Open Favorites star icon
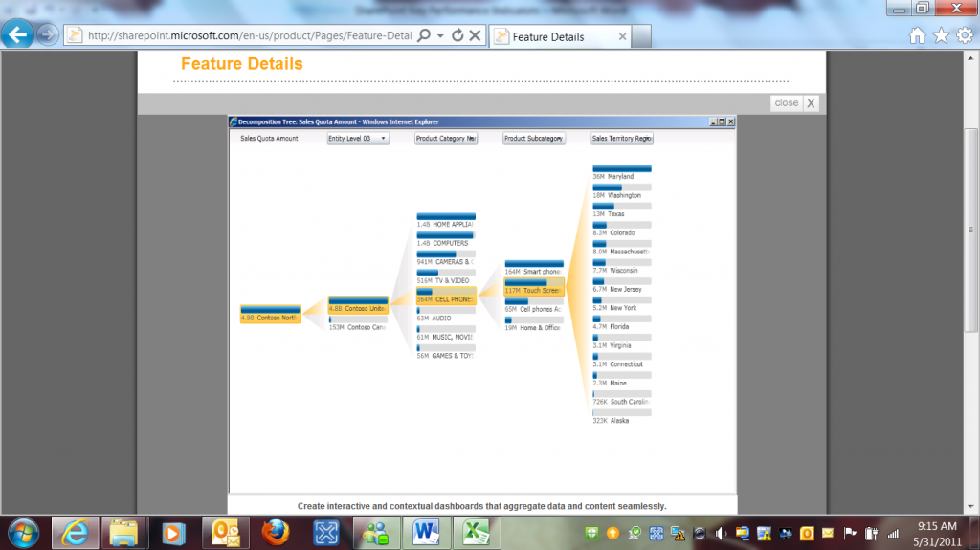980x550 pixels. pyautogui.click(x=942, y=35)
